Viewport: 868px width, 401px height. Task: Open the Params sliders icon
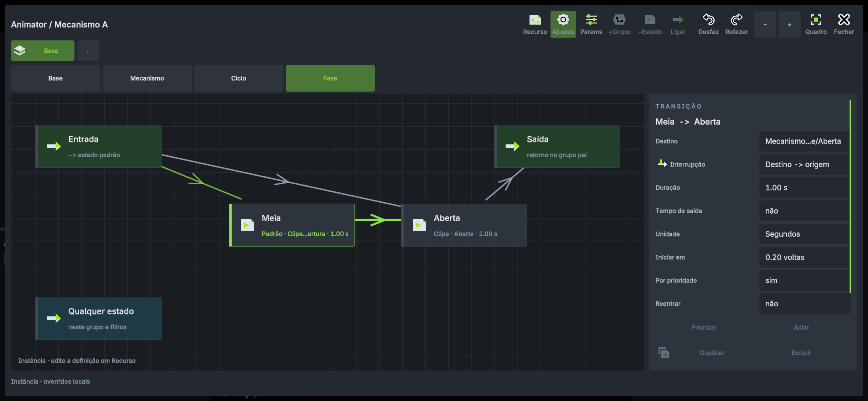[x=591, y=24]
